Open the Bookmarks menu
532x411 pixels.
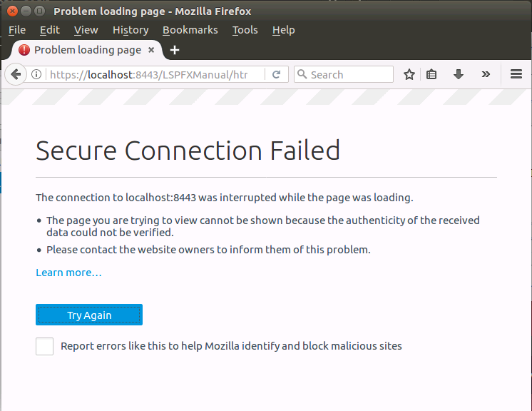pos(190,30)
